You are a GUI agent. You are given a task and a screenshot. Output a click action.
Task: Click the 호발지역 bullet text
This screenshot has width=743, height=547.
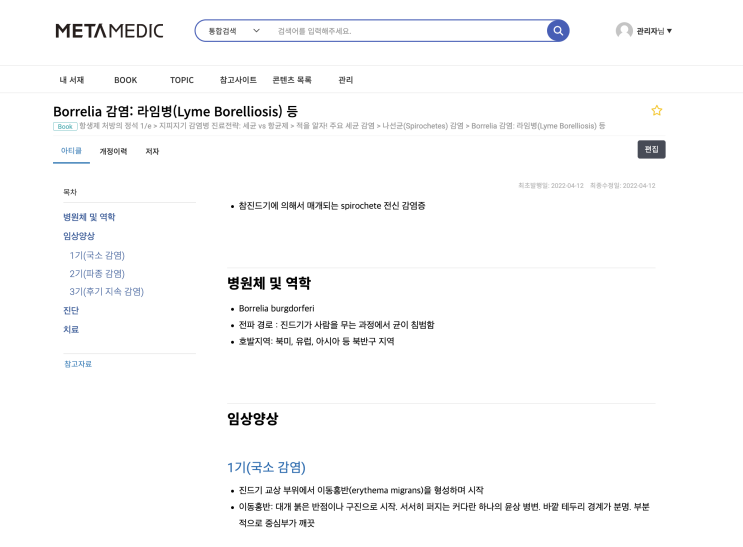(x=316, y=341)
